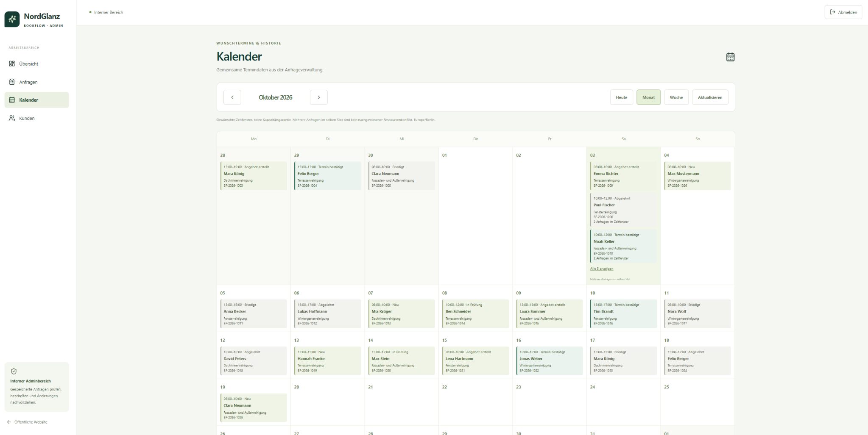This screenshot has height=435, width=868.
Task: Open the Mia Krüger entry
Action: click(x=402, y=314)
